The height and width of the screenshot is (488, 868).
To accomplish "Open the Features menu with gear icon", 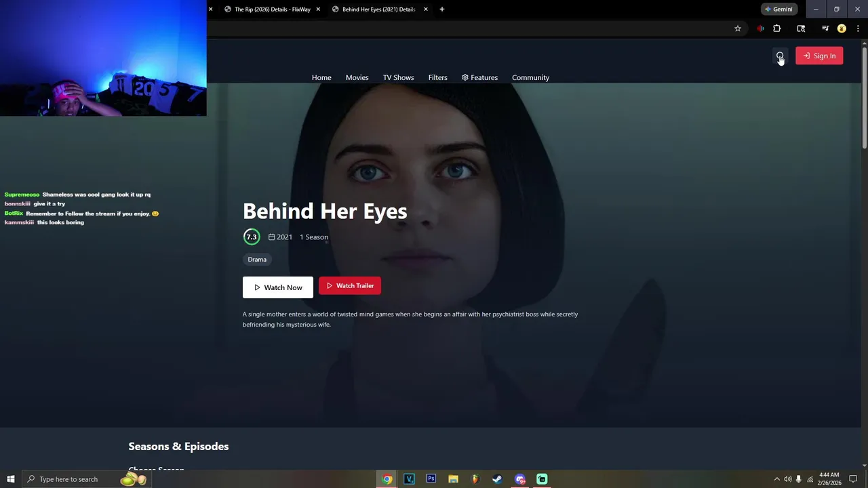I will (479, 77).
